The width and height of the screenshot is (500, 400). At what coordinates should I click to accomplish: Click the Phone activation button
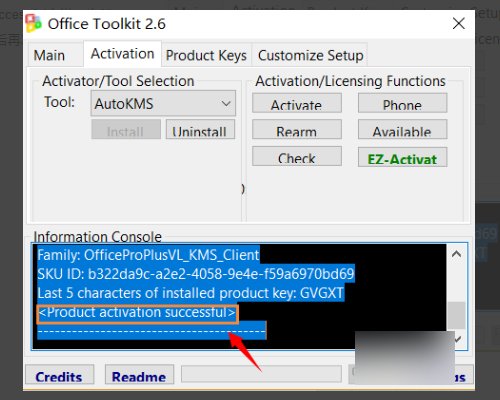402,103
